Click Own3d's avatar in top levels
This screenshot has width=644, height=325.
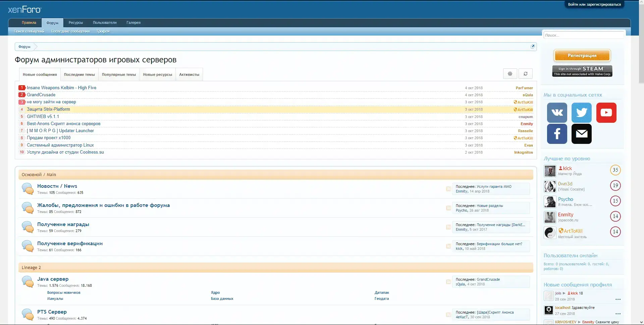click(x=550, y=186)
